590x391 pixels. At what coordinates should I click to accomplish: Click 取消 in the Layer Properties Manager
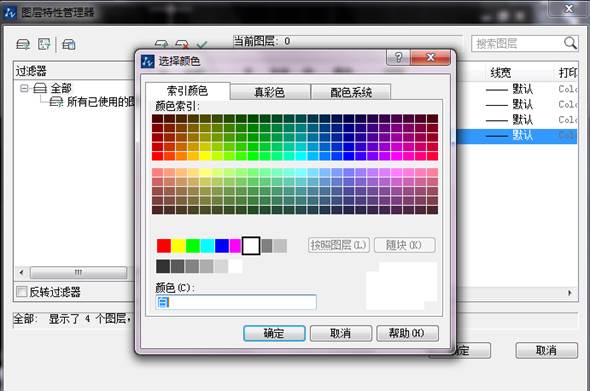click(546, 350)
